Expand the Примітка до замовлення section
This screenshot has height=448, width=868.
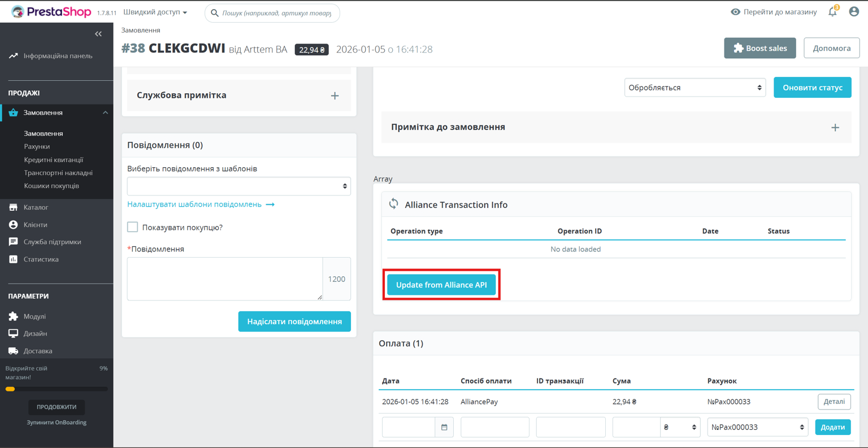click(835, 128)
